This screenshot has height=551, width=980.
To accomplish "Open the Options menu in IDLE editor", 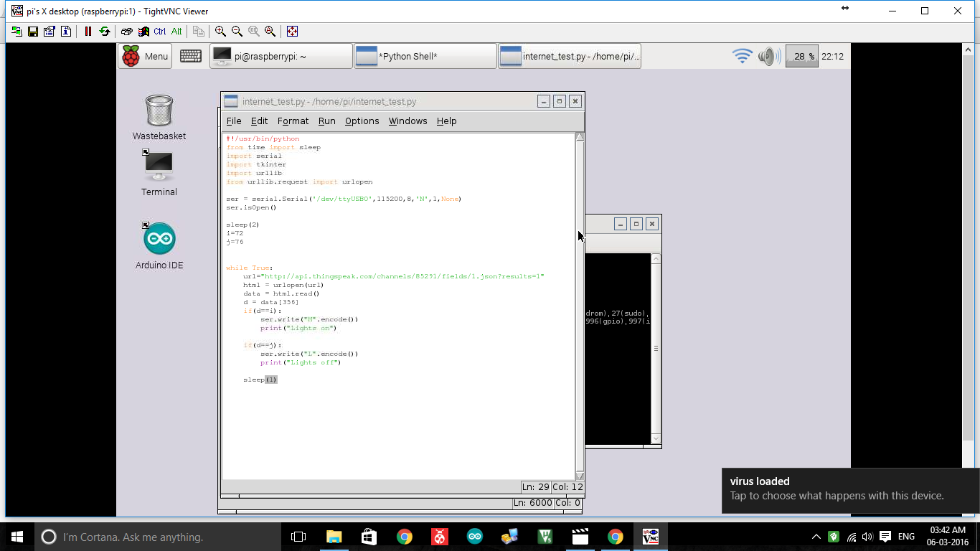I will coord(362,121).
